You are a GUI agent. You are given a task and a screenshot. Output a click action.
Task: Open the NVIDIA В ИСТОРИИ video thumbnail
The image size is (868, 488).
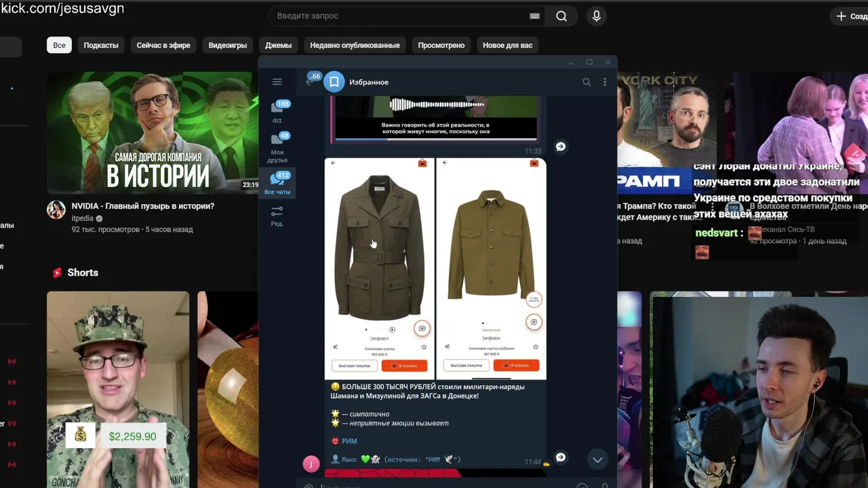pyautogui.click(x=153, y=132)
